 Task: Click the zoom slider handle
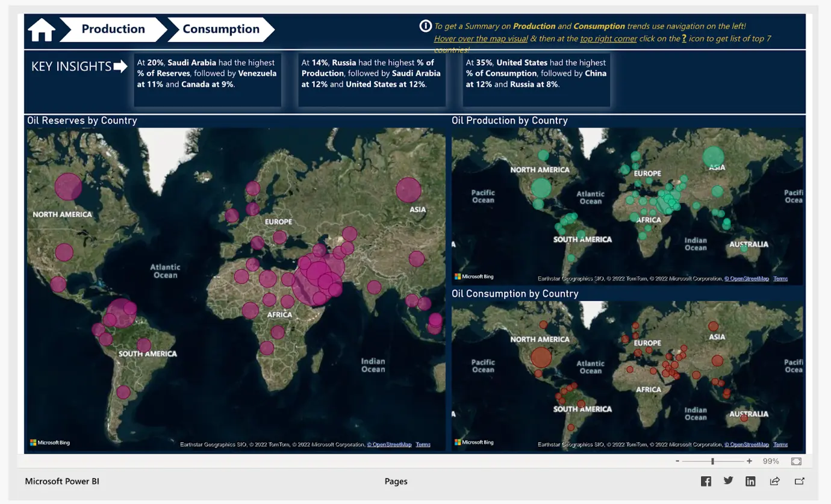[x=712, y=461]
